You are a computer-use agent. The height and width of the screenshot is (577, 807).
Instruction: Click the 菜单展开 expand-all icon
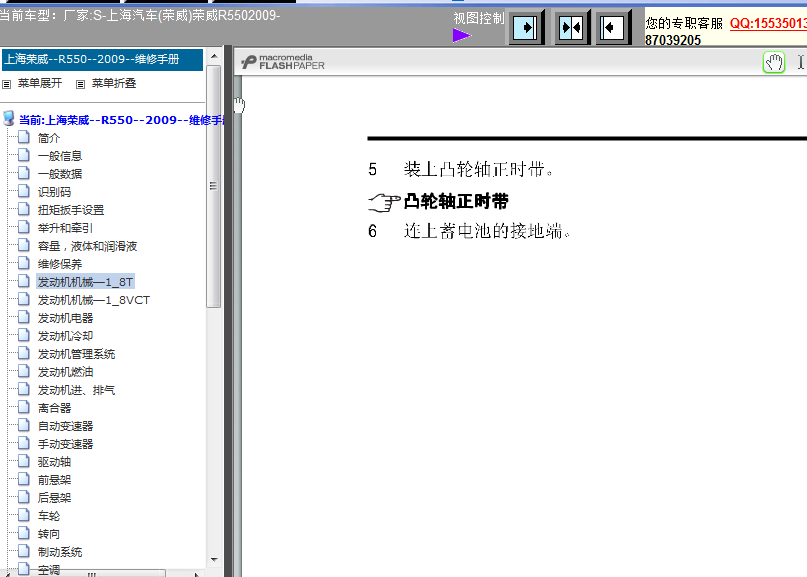pyautogui.click(x=7, y=84)
